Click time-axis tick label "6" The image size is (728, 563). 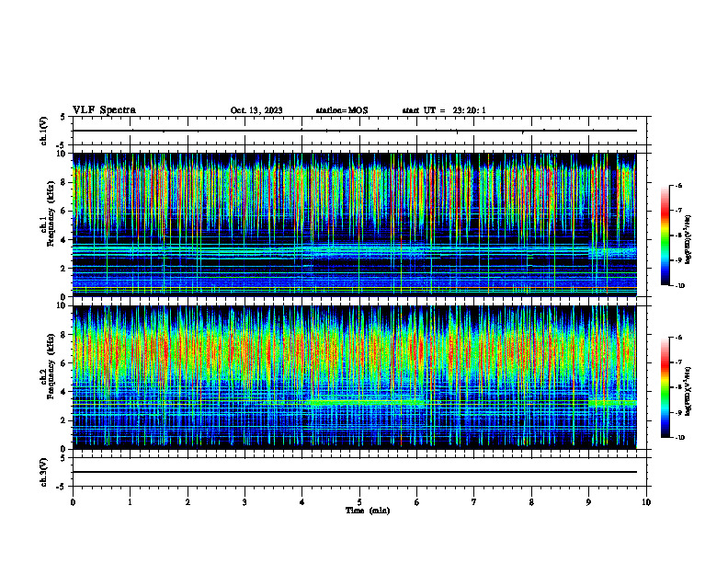416,502
